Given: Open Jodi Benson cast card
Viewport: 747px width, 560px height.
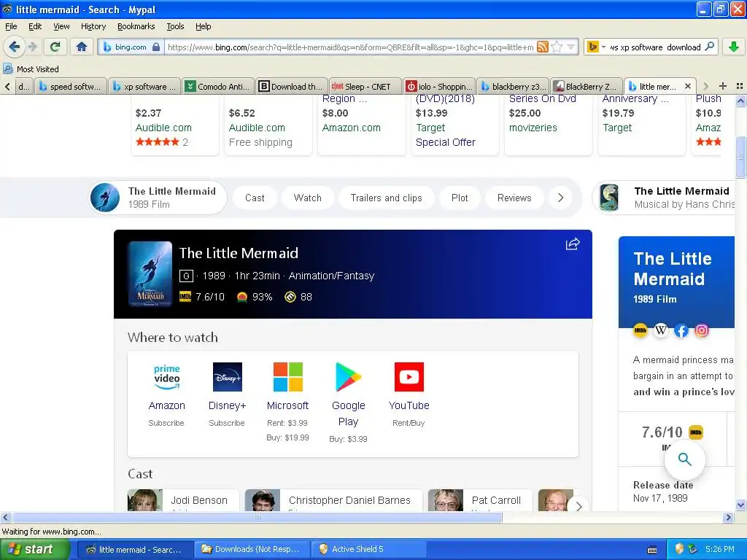Looking at the screenshot, I should [183, 500].
